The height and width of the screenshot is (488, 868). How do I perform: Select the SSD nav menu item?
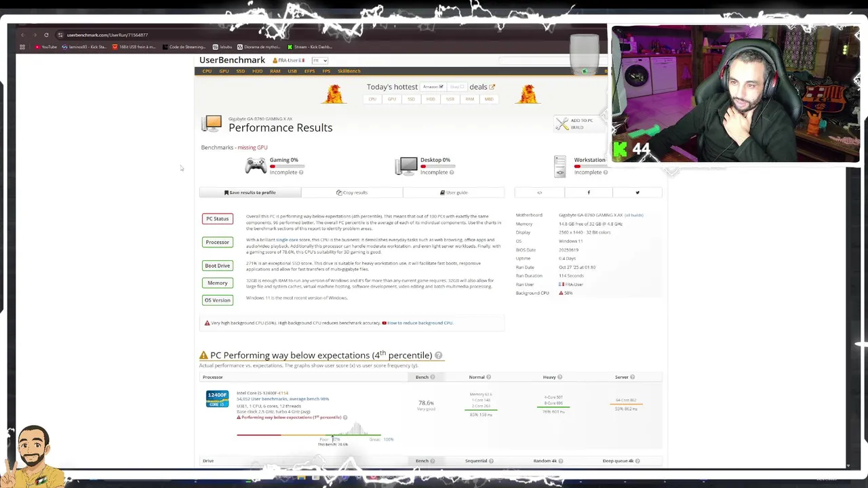pos(240,71)
